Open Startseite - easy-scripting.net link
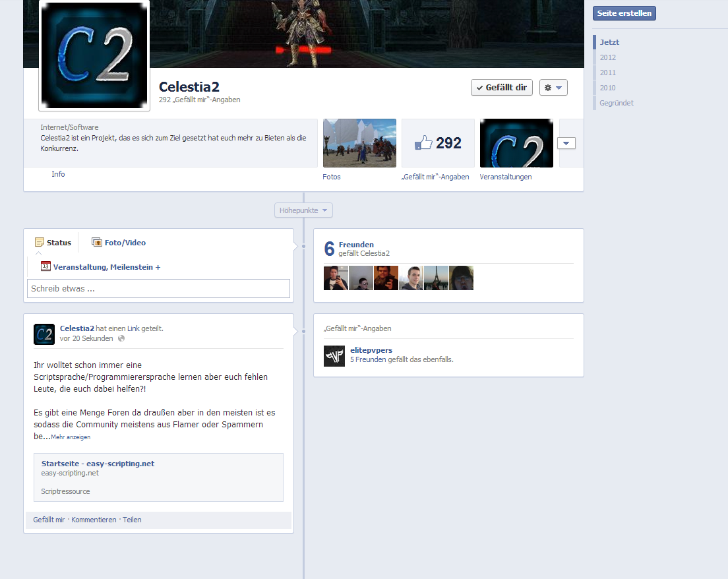Image resolution: width=728 pixels, height=579 pixels. click(98, 464)
